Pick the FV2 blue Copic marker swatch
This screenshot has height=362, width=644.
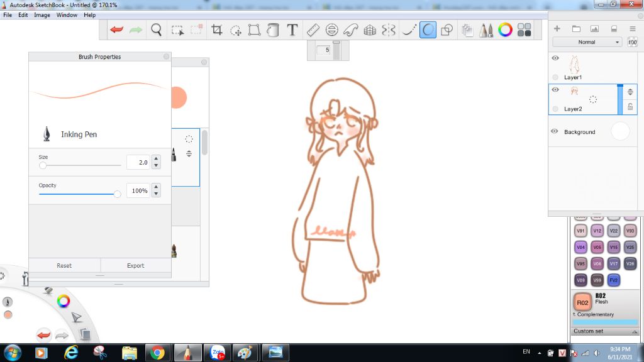tap(614, 280)
